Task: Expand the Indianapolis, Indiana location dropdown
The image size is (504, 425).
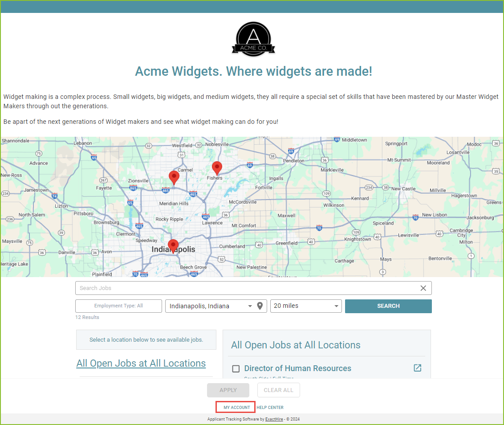Action: tap(250, 306)
